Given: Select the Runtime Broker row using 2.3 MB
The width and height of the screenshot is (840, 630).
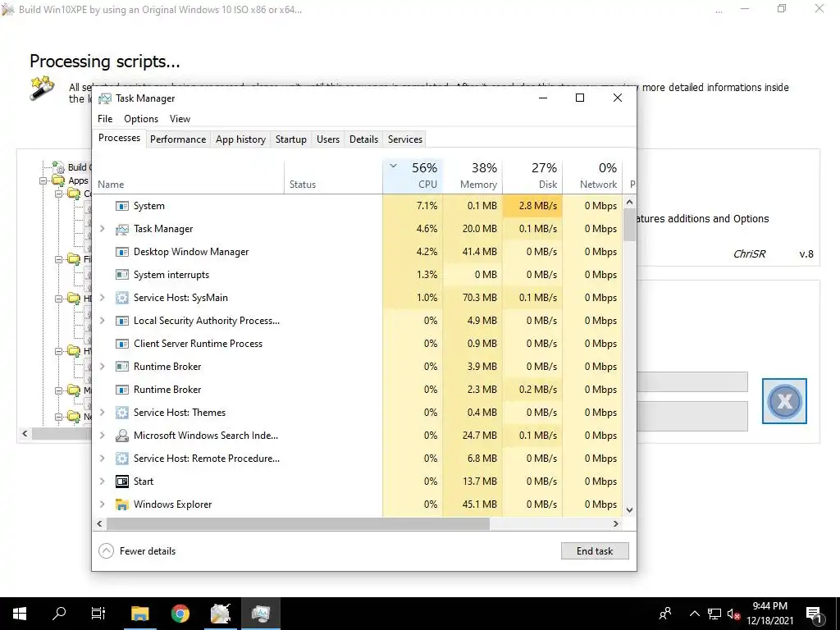Looking at the screenshot, I should click(358, 390).
